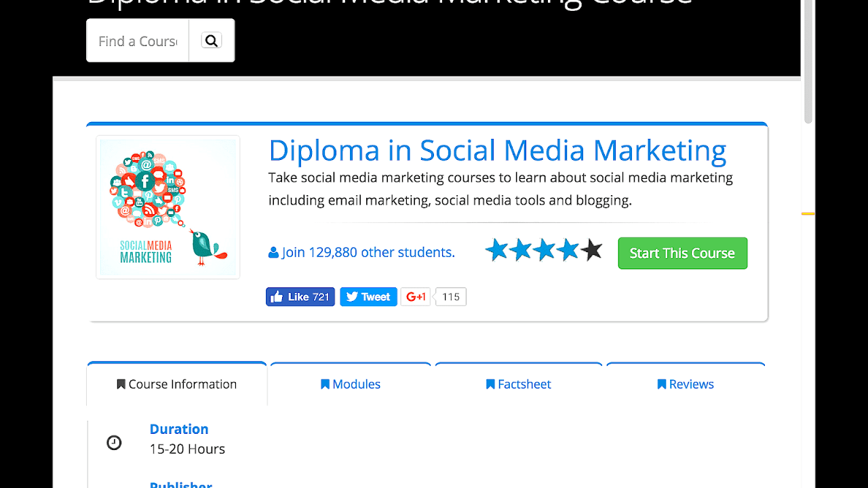This screenshot has height=488, width=868.
Task: Switch to the Reviews tab
Action: (686, 384)
